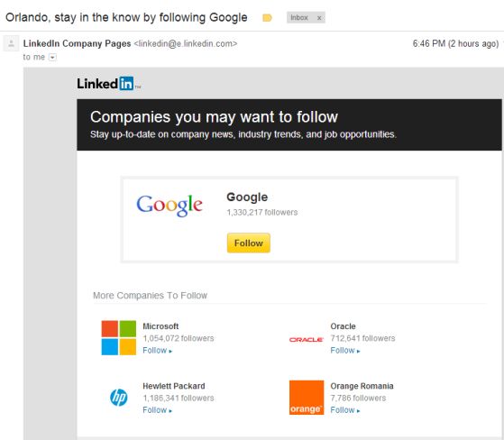Click the yellow Follow button for Google
Viewport: 504px width, 440px height.
249,243
